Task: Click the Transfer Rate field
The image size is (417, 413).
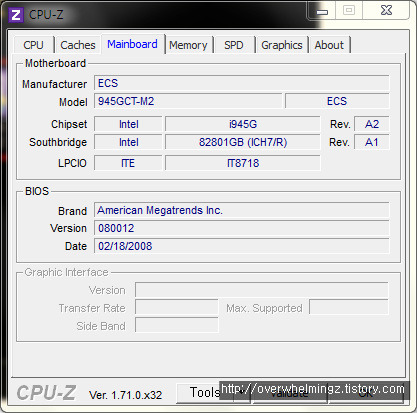Action: pos(177,307)
